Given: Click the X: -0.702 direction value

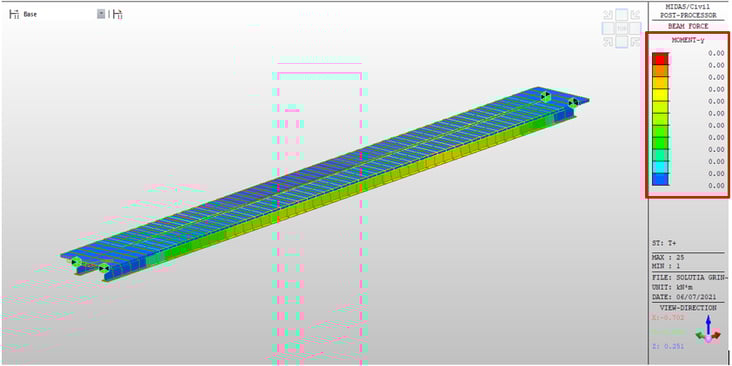Looking at the screenshot, I should 668,318.
